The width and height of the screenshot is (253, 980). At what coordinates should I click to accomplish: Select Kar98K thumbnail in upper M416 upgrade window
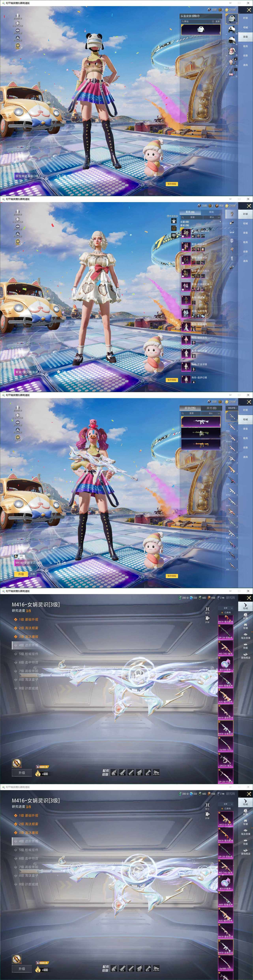(x=226, y=744)
